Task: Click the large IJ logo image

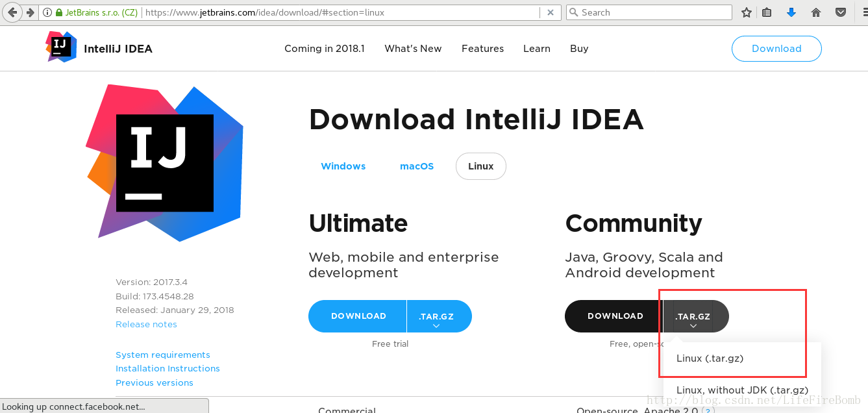Action: pyautogui.click(x=165, y=163)
